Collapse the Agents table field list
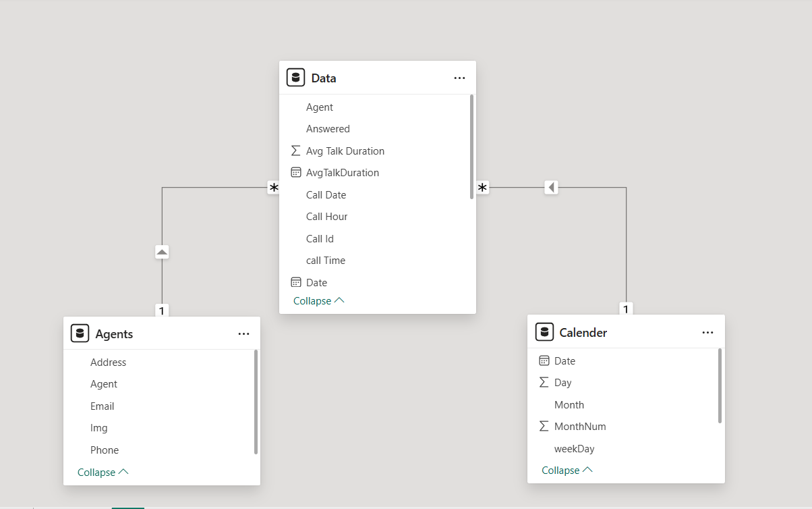Viewport: 812px width, 509px height. tap(103, 473)
